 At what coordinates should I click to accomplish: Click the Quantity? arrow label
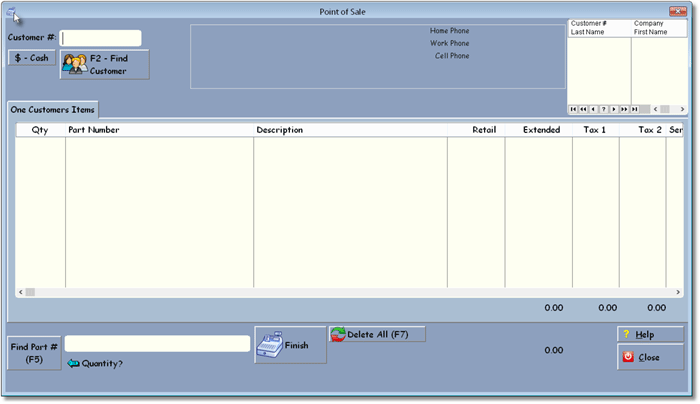95,364
